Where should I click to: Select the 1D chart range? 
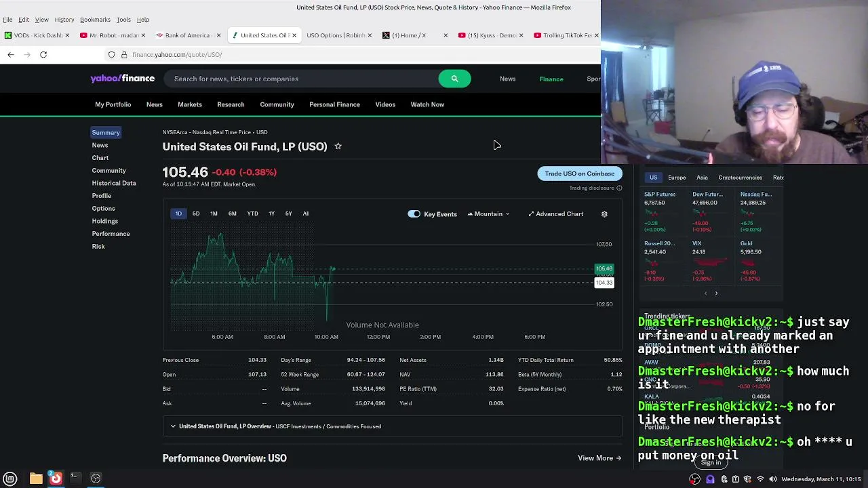point(178,214)
